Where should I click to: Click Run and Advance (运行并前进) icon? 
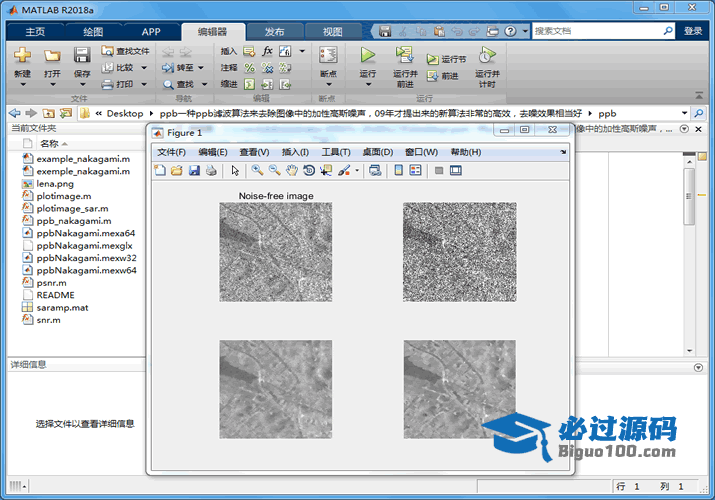[404, 55]
